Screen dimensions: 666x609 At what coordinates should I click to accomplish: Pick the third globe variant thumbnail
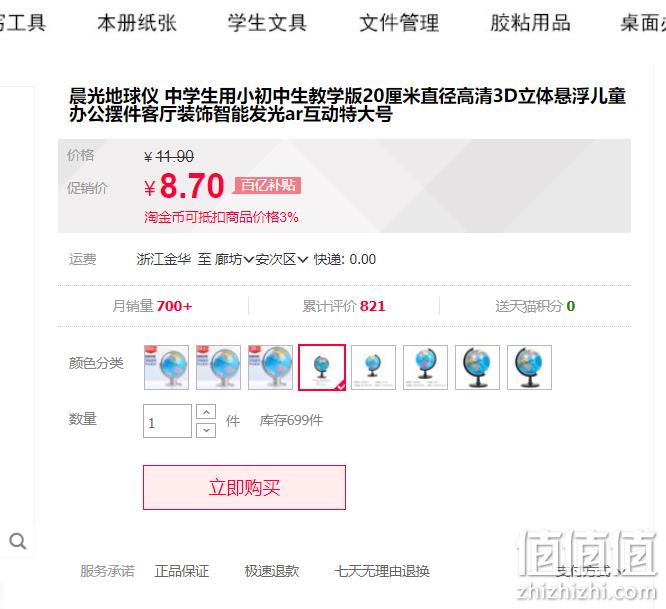(270, 367)
